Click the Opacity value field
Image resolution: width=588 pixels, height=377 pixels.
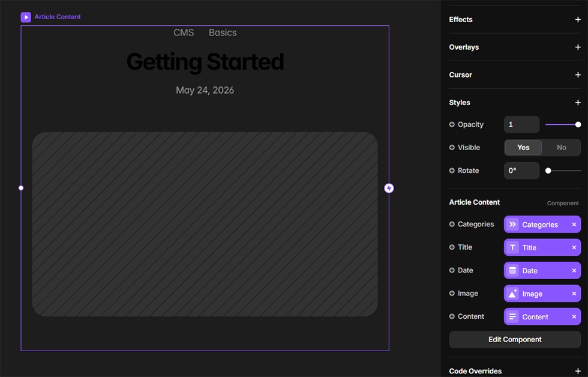click(521, 124)
